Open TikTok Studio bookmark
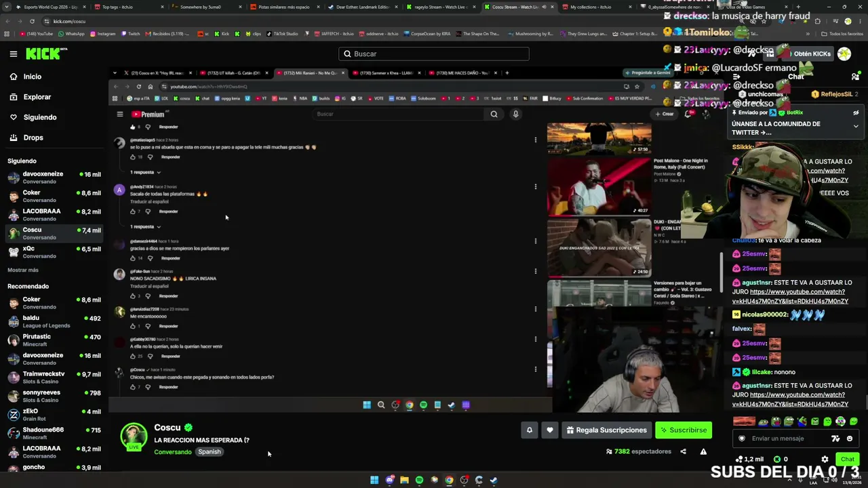Image resolution: width=868 pixels, height=488 pixels. pyautogui.click(x=282, y=34)
